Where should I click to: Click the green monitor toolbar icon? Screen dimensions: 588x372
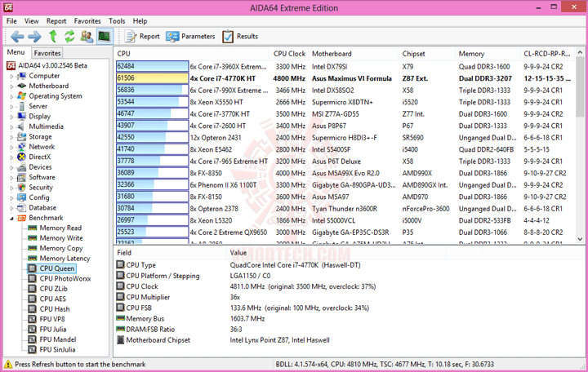click(105, 37)
